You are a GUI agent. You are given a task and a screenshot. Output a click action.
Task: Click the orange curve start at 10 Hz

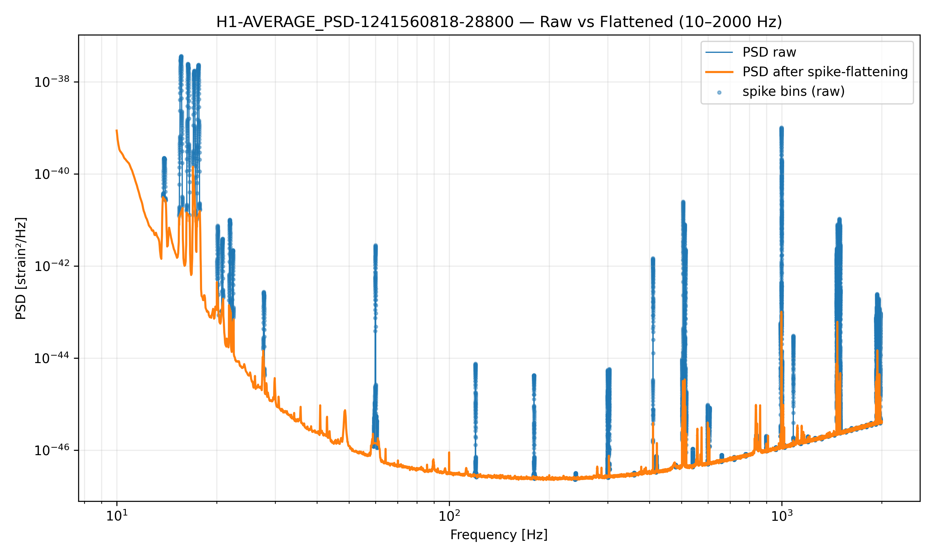click(117, 130)
